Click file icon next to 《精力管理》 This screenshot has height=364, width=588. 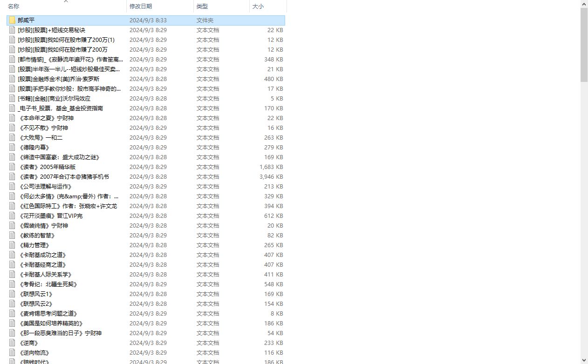[x=12, y=245]
